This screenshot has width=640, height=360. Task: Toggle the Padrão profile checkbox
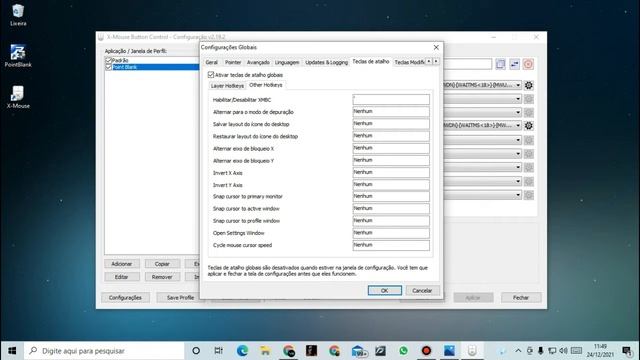tap(109, 60)
